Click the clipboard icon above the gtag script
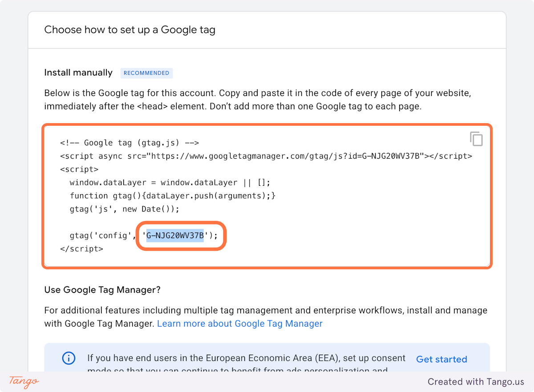The height and width of the screenshot is (392, 534). 477,139
